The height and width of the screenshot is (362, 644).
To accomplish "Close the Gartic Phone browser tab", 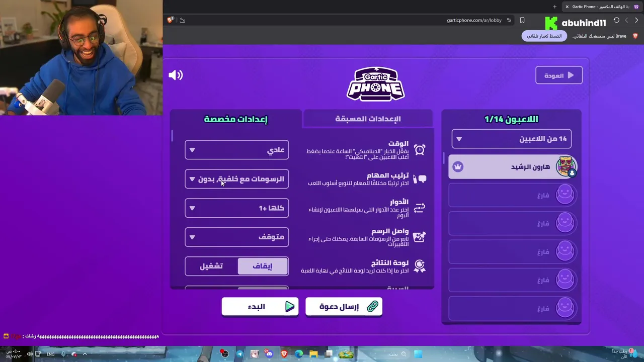I will point(567,7).
